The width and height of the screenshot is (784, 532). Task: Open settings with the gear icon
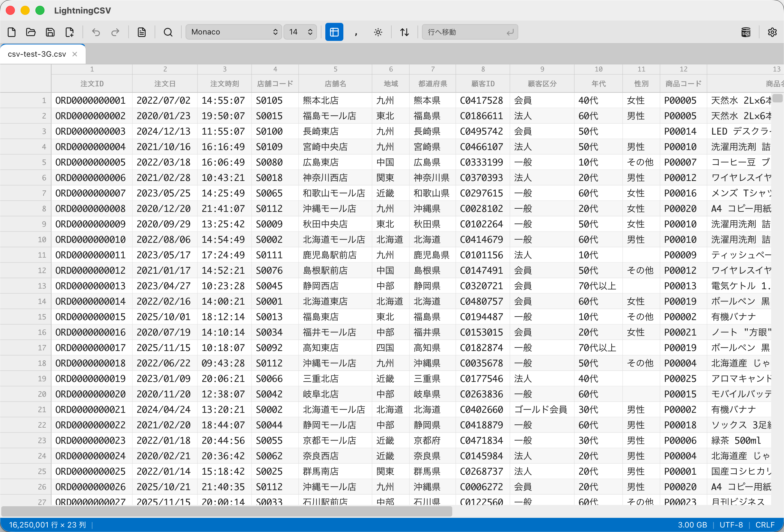[772, 32]
